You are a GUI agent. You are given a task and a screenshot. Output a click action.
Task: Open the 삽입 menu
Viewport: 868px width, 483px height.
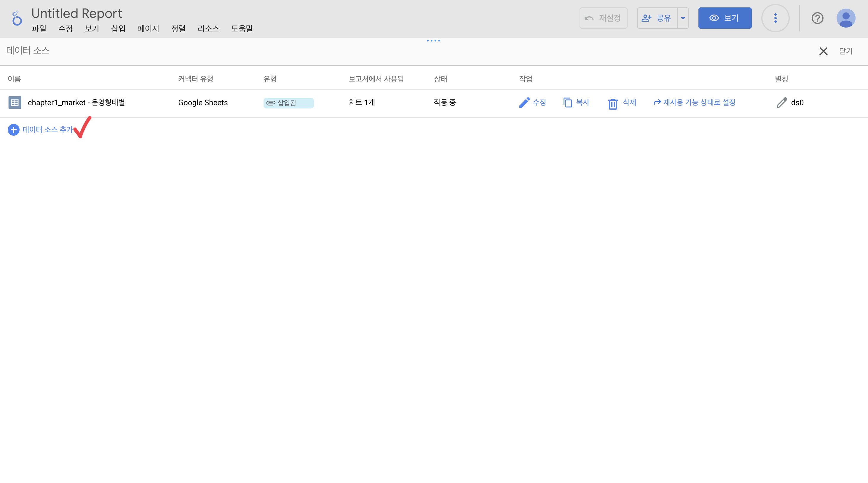pos(118,29)
